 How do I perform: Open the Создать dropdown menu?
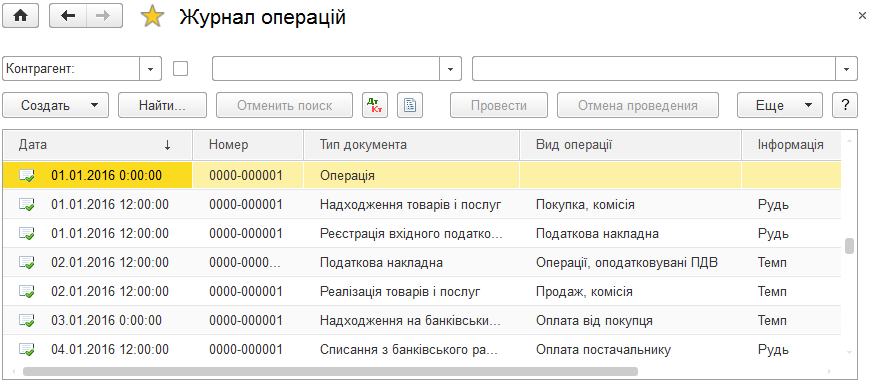[55, 105]
